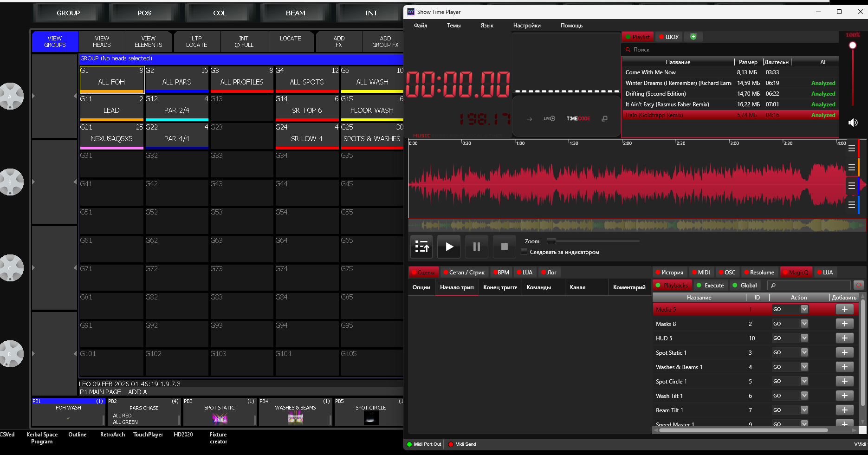The image size is (868, 455).
Task: Click the loop/copy icon right of TIMECODE
Action: (x=604, y=118)
